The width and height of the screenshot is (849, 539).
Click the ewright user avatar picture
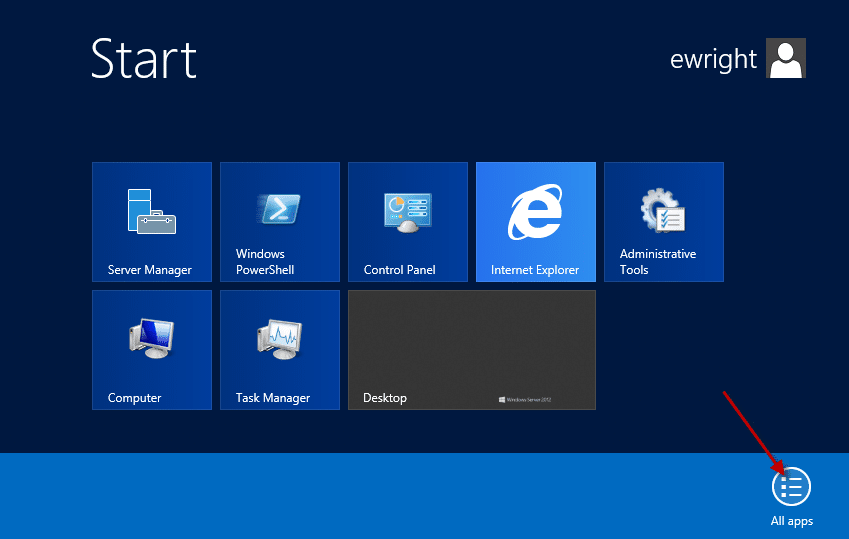[786, 58]
